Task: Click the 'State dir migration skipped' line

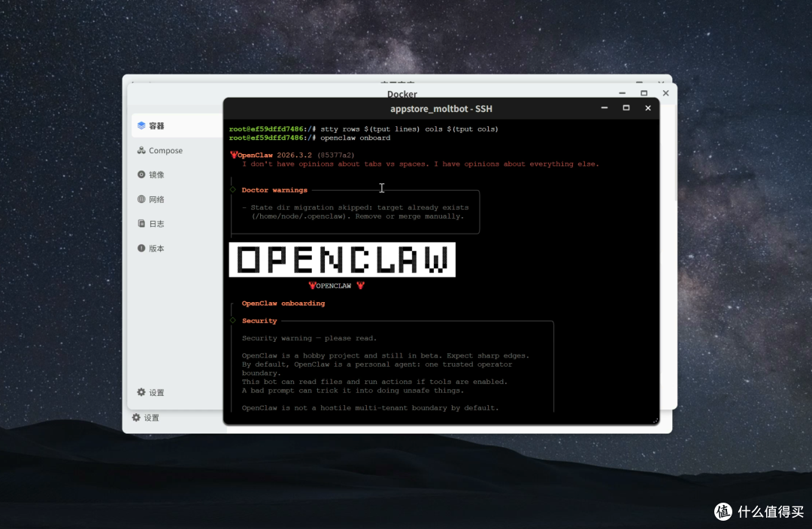Action: point(355,207)
